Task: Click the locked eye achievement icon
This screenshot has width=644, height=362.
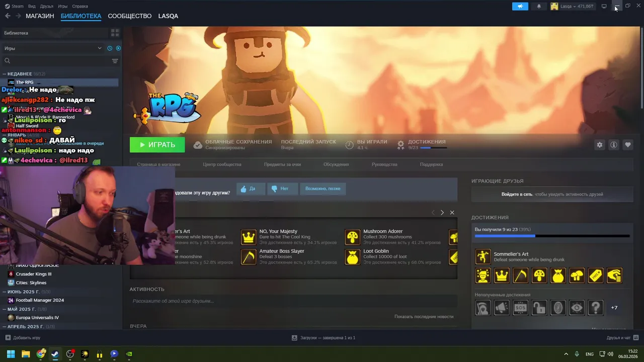Action: tap(577, 308)
